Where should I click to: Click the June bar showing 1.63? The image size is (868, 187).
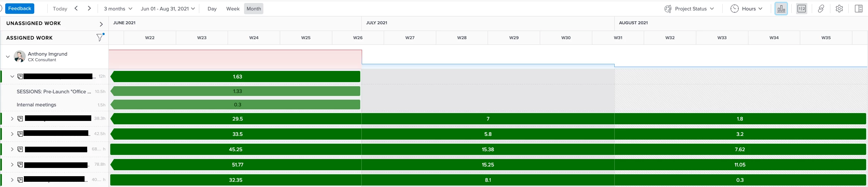[235, 77]
